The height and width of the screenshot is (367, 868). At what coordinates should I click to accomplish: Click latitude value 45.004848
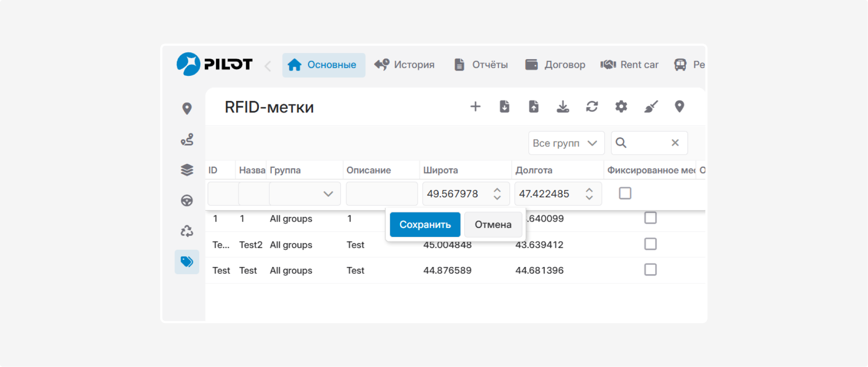coord(447,245)
